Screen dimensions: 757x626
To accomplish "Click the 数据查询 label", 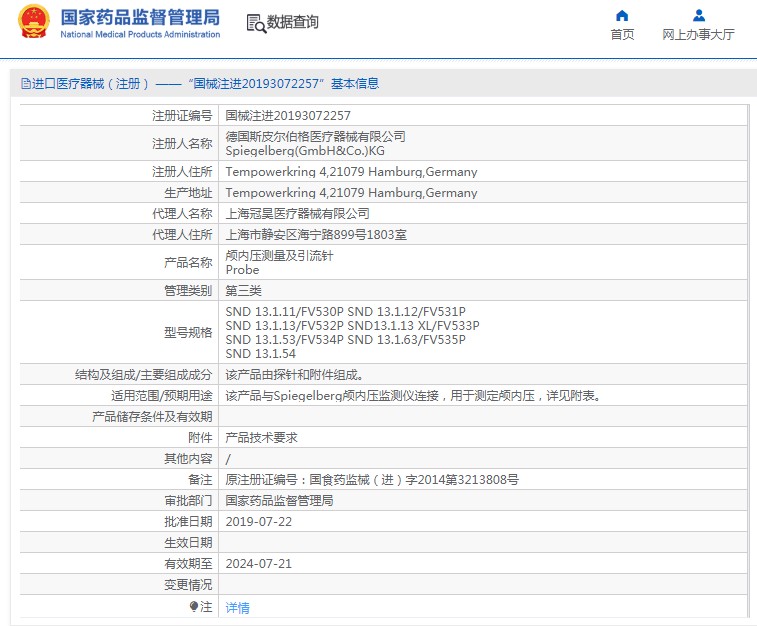I will tap(293, 22).
